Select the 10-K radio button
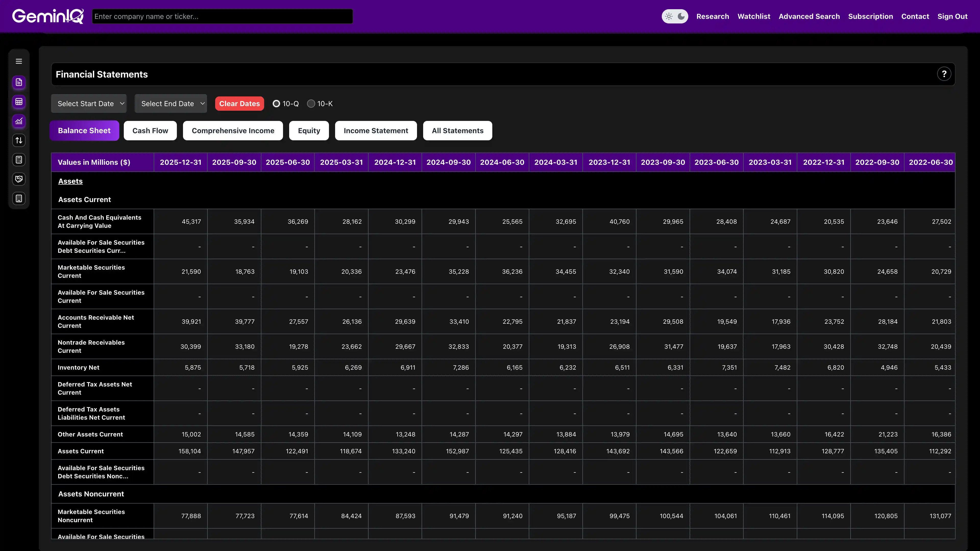 point(311,103)
